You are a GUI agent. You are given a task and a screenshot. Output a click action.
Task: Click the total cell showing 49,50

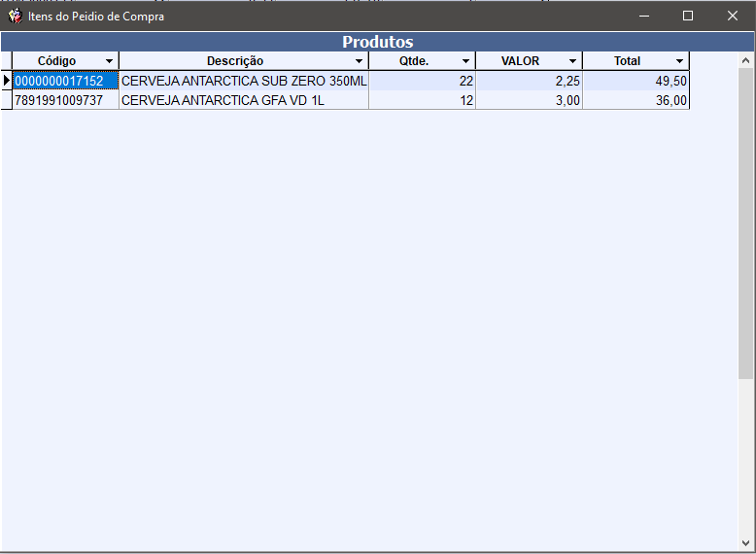(636, 81)
